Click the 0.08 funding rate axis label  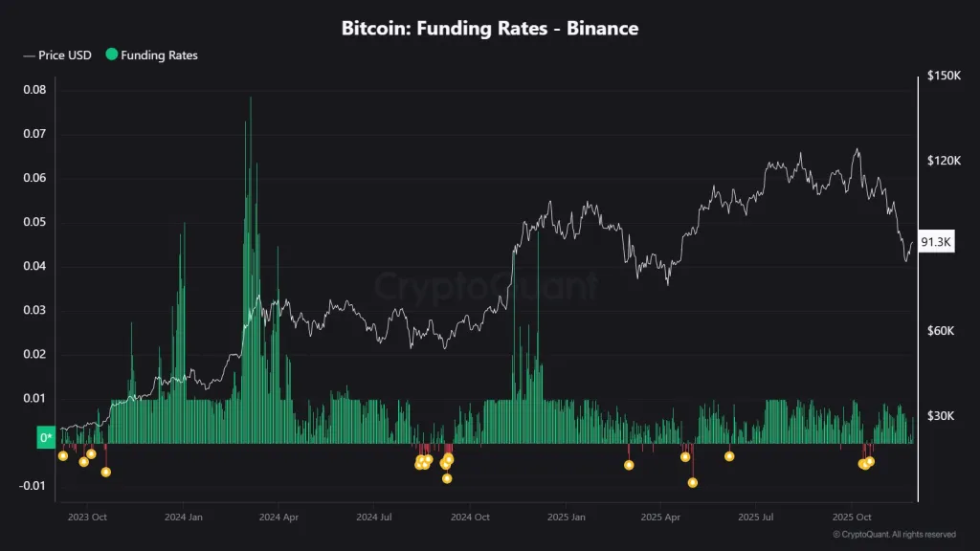33,90
